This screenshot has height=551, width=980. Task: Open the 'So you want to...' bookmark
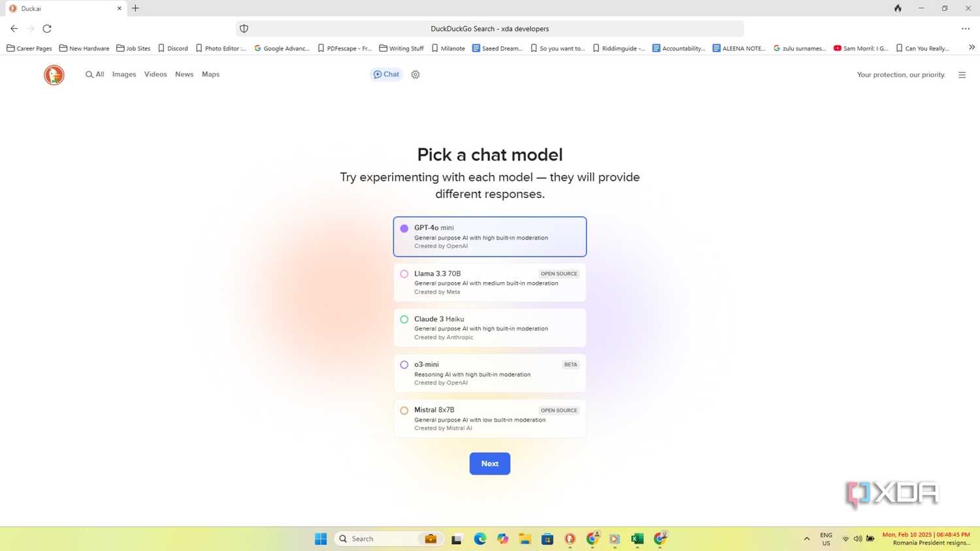pos(557,48)
